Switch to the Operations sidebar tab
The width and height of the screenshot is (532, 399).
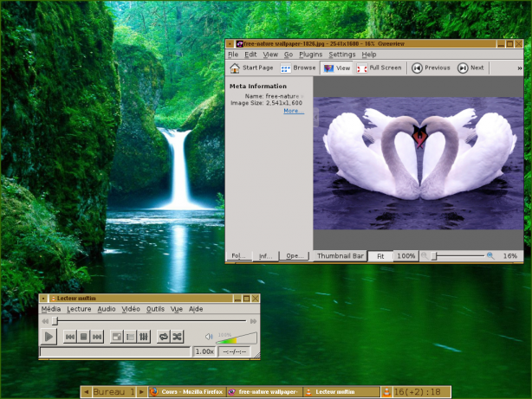295,256
